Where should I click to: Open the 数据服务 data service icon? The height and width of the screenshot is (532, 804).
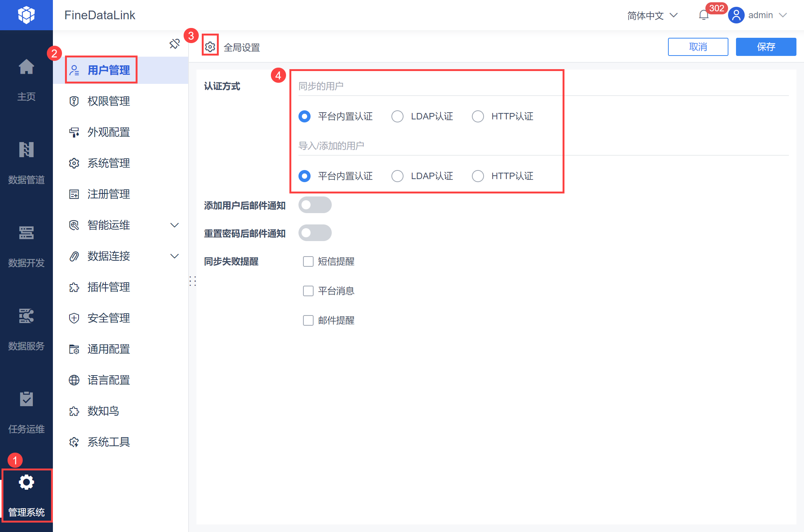[26, 316]
